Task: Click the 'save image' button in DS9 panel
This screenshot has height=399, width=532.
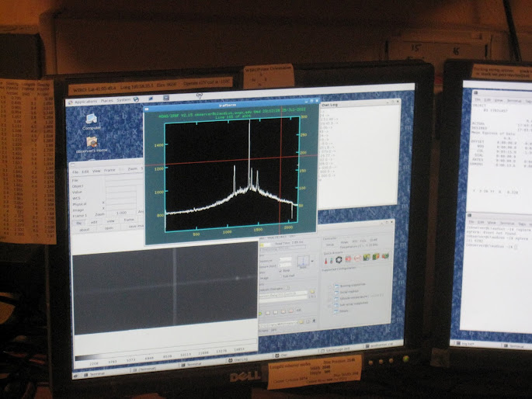Action: click(x=134, y=227)
